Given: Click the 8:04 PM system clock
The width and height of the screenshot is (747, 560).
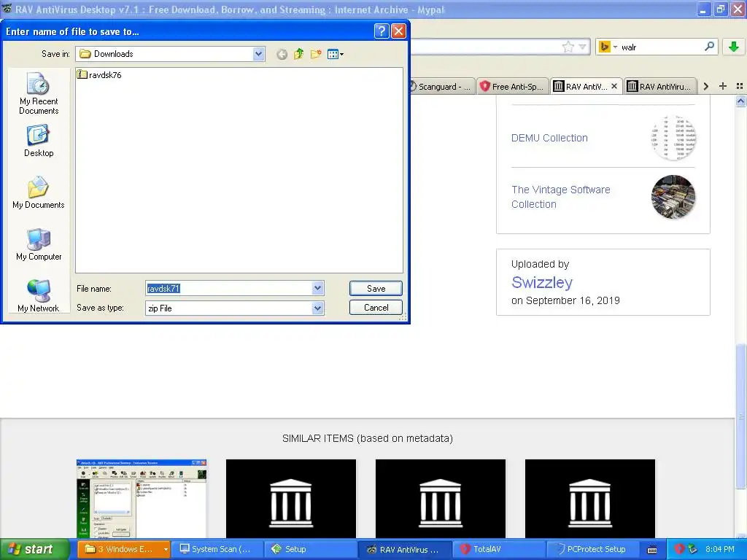Looking at the screenshot, I should click(x=720, y=549).
